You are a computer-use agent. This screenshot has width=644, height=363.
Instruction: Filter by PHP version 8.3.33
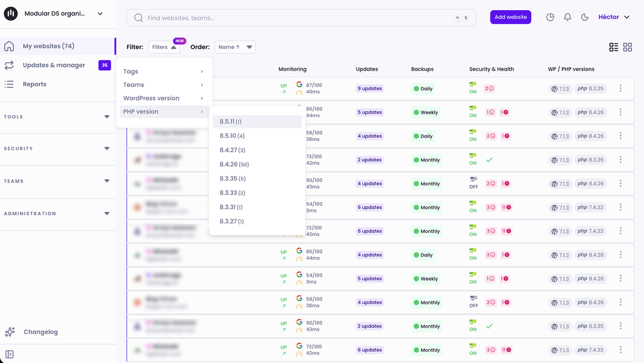(x=257, y=193)
